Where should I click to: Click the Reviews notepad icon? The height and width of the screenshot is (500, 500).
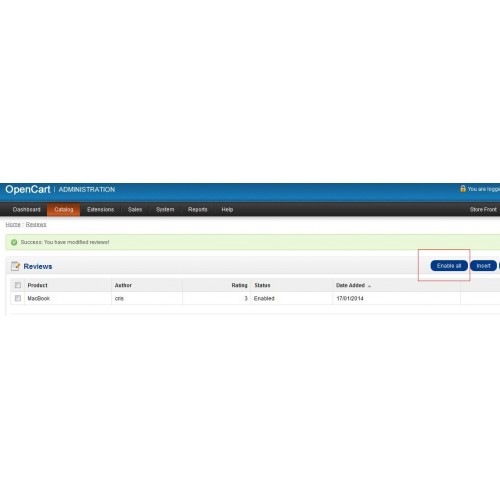pyautogui.click(x=15, y=266)
